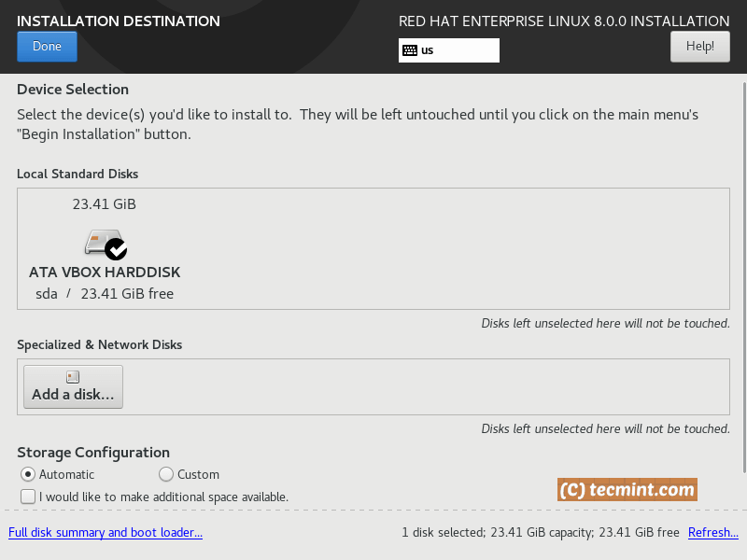The image size is (747, 560).
Task: Click the Refresh... link
Action: tap(712, 533)
